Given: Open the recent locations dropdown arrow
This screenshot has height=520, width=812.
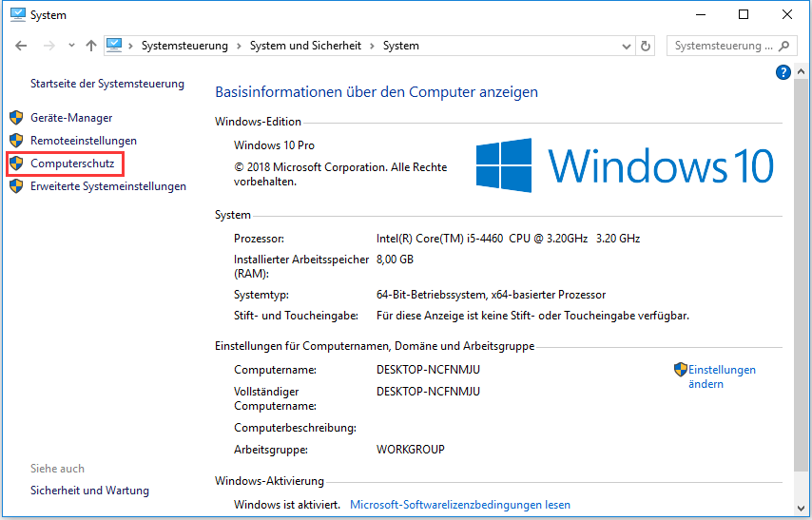Looking at the screenshot, I should tap(71, 46).
